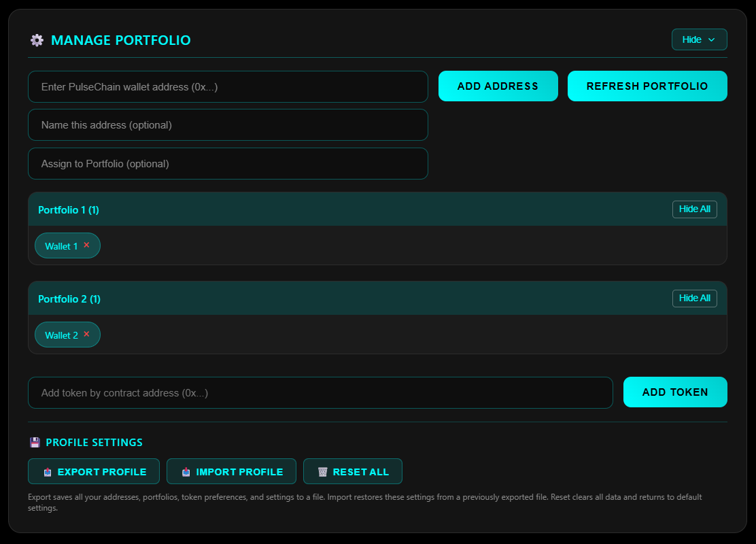The width and height of the screenshot is (756, 544).
Task: Click the Add Token button
Action: click(x=675, y=392)
